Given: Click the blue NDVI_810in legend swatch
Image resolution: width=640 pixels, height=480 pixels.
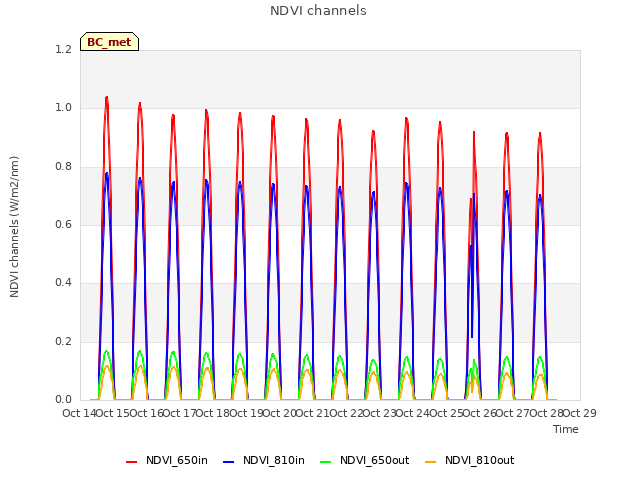Looking at the screenshot, I should [x=229, y=462].
